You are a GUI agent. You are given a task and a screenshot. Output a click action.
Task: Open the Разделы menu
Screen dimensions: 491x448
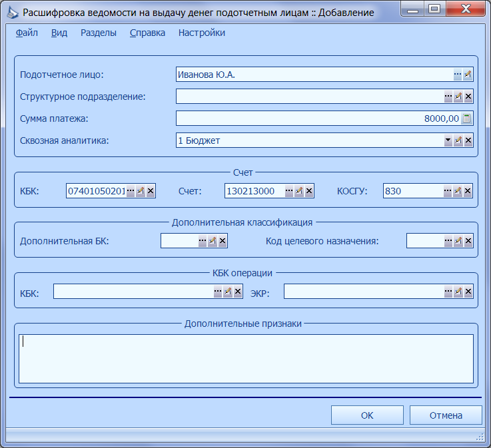point(99,33)
